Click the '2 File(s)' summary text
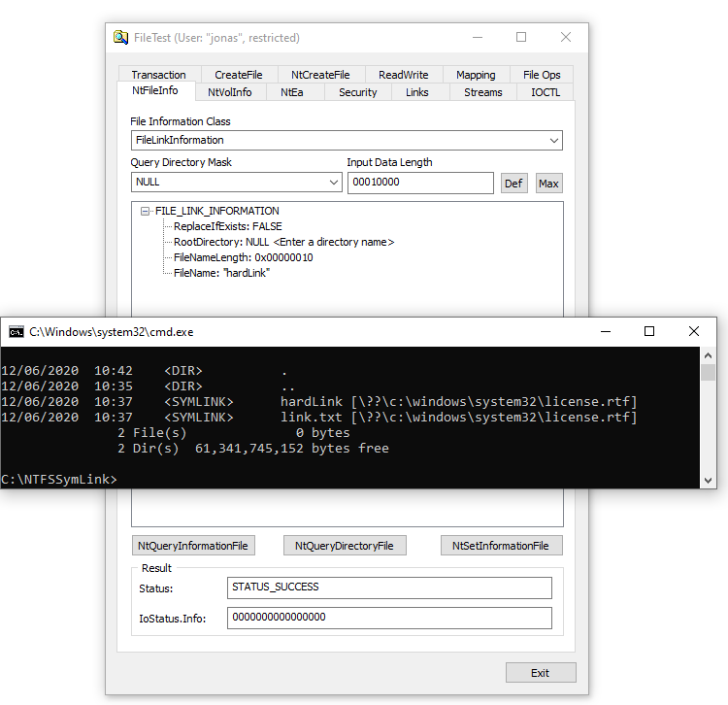 pos(151,433)
